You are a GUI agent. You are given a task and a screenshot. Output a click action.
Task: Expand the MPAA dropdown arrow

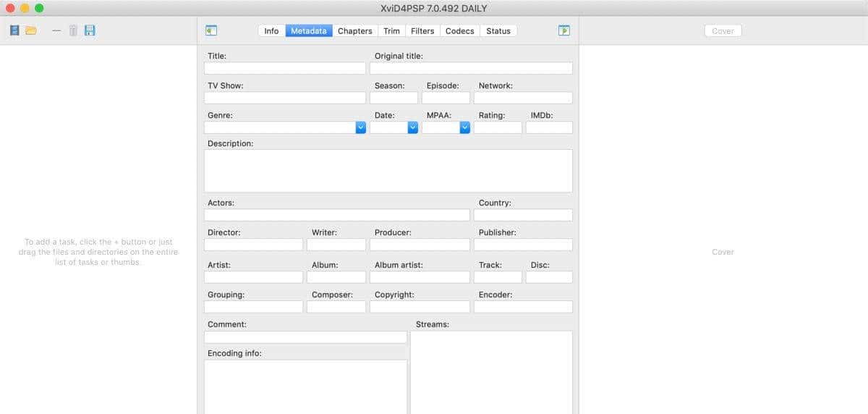tap(464, 127)
